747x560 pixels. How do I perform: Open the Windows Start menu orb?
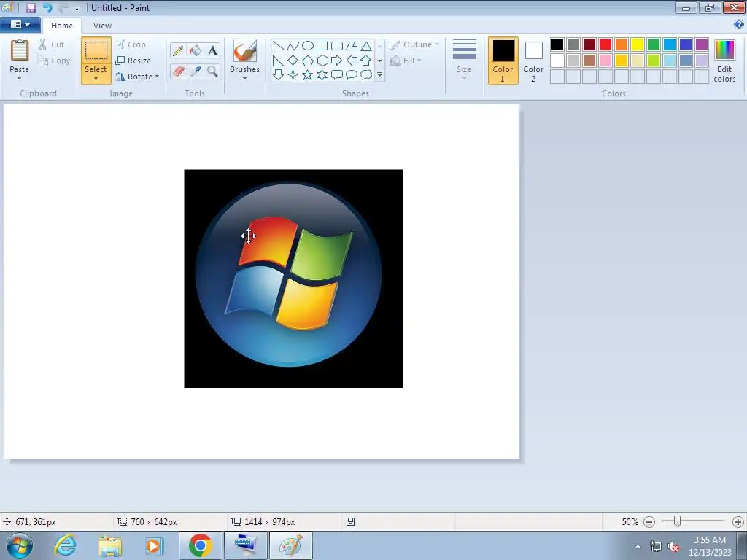pyautogui.click(x=20, y=545)
